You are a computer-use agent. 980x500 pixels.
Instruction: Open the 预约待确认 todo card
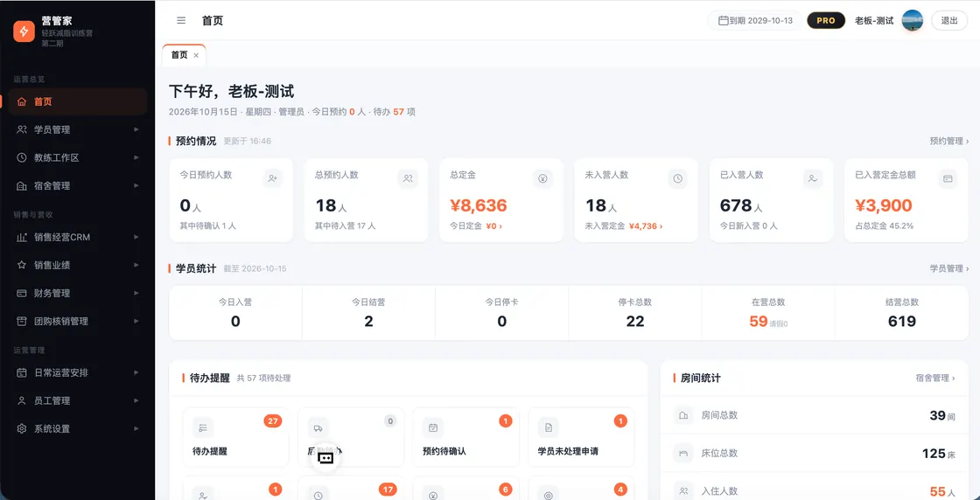click(x=465, y=438)
